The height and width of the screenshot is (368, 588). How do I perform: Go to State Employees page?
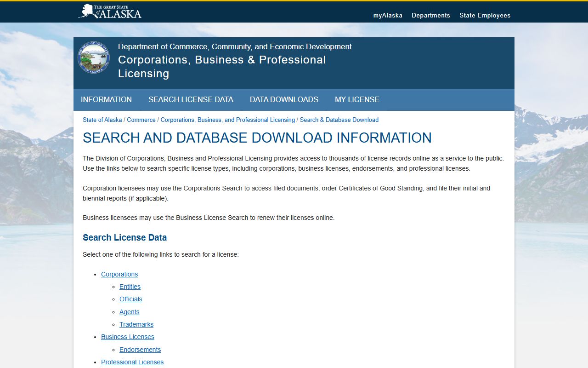[x=485, y=15]
